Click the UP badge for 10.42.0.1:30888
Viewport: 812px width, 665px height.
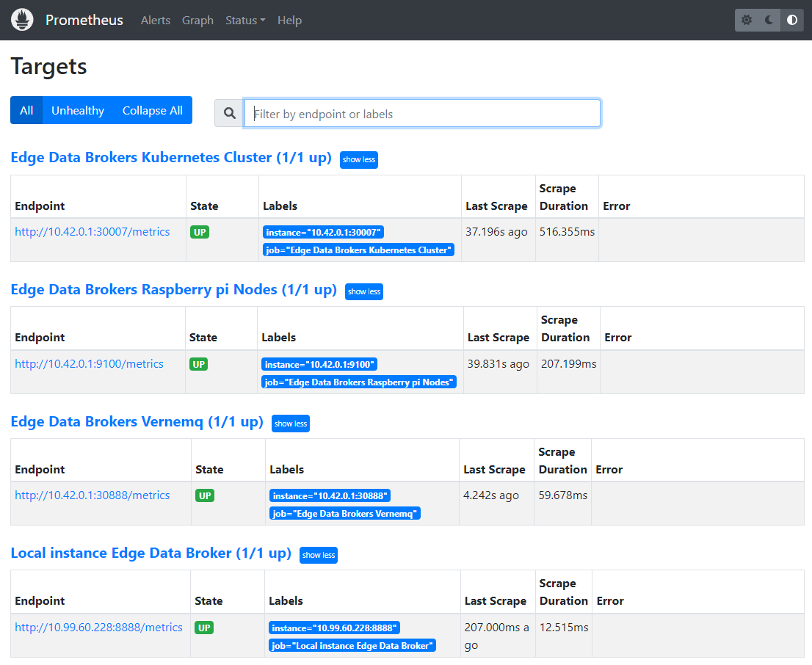pos(205,495)
